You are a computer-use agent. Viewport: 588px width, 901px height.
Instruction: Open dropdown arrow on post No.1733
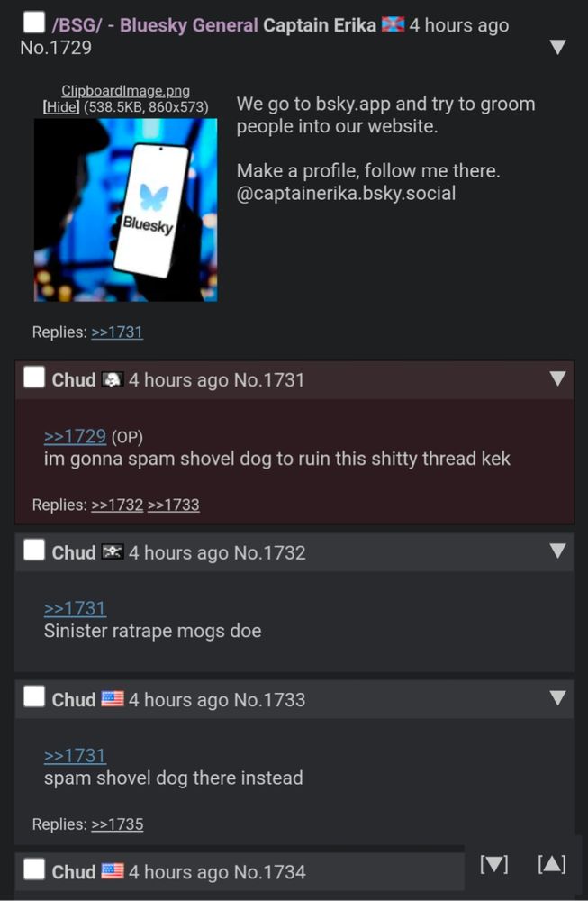tap(557, 697)
